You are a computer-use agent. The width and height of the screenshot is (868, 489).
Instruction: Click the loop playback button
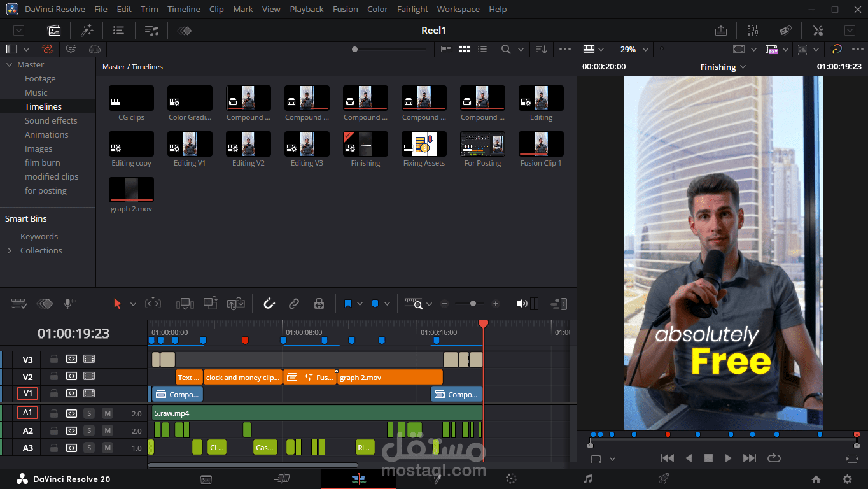[774, 458]
